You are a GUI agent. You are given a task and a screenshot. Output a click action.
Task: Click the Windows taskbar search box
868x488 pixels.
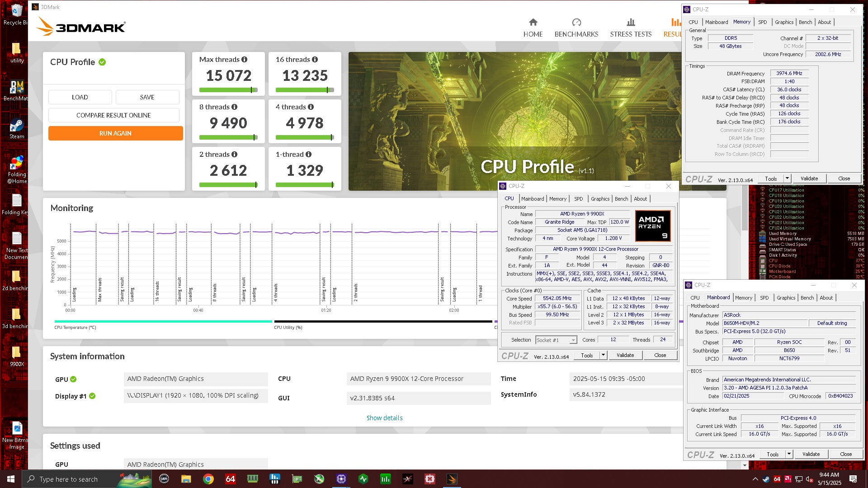87,479
